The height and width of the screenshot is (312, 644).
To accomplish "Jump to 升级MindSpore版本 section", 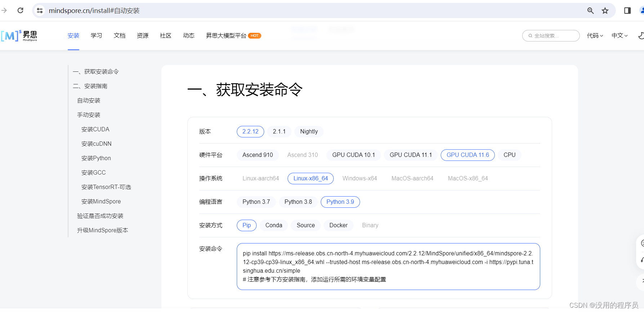I will pyautogui.click(x=103, y=230).
